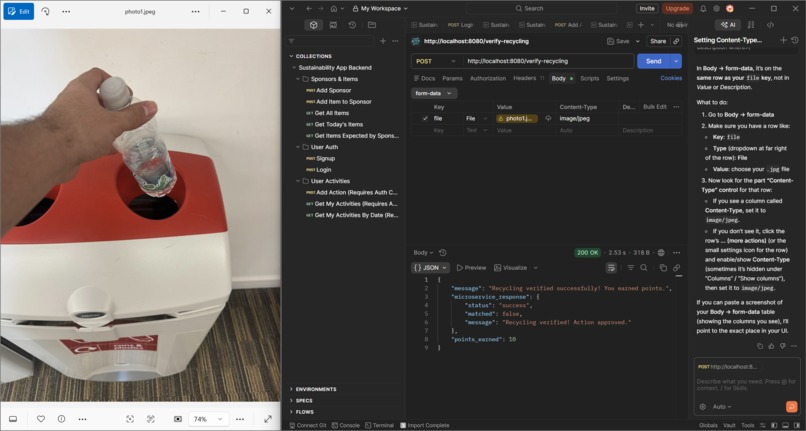The image size is (806, 431).
Task: Toggle filmstrip view in the Photos window
Action: pos(13,419)
